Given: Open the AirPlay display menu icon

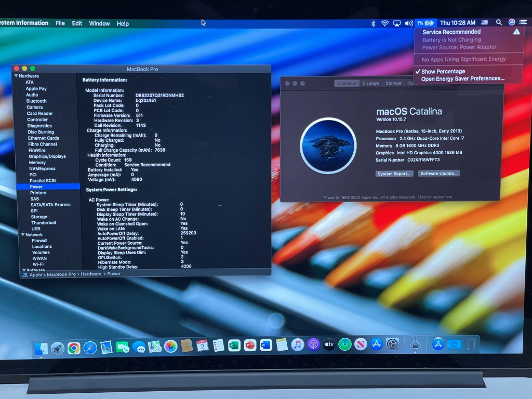Looking at the screenshot, I should (x=396, y=23).
